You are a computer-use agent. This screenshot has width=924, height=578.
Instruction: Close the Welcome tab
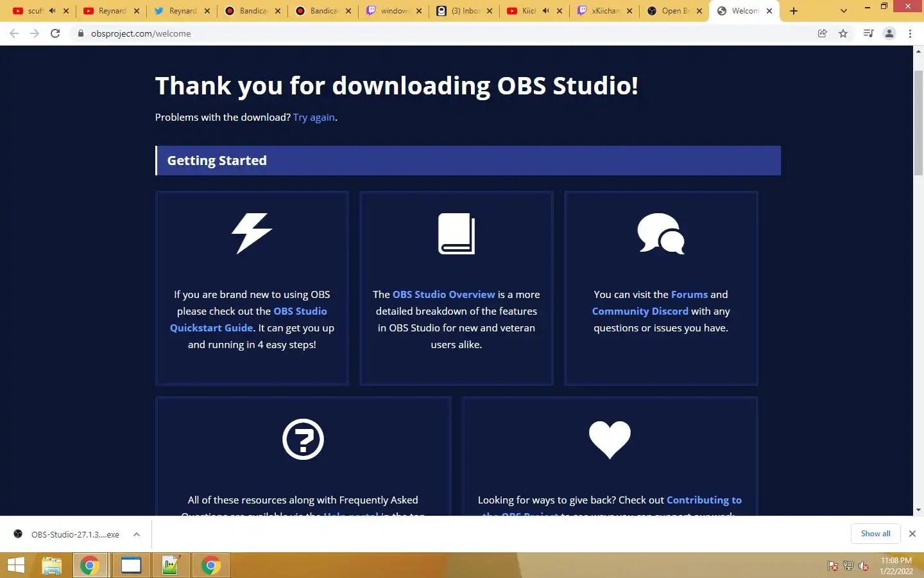point(769,11)
